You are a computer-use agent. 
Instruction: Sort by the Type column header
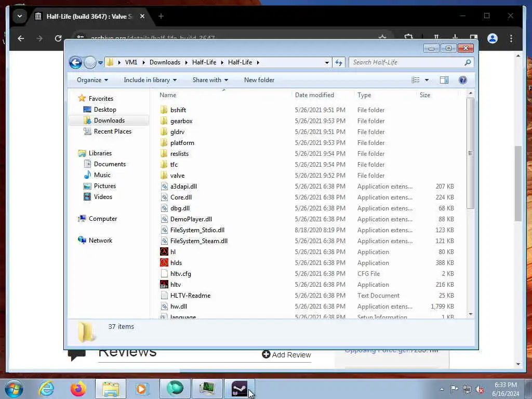[364, 95]
